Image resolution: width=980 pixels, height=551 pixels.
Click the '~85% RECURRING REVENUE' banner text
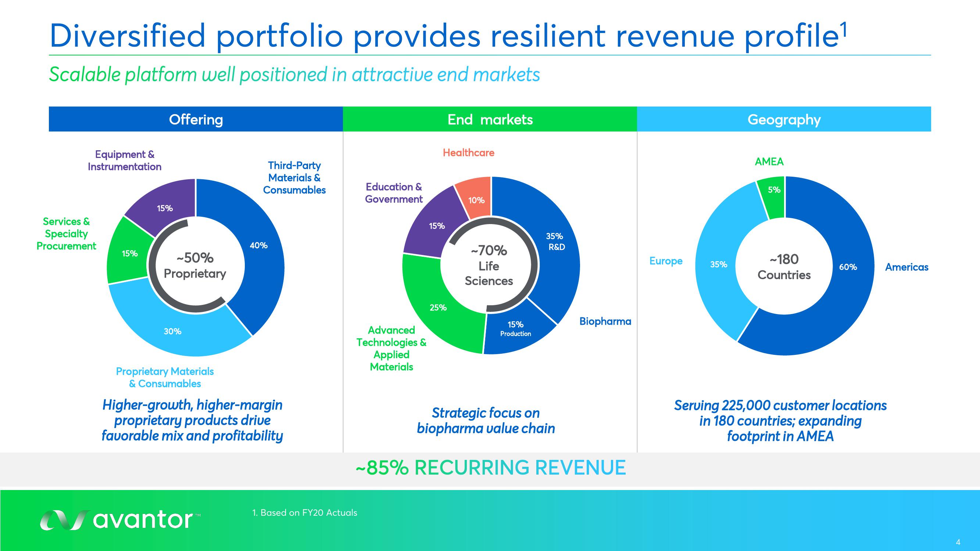coord(491,467)
